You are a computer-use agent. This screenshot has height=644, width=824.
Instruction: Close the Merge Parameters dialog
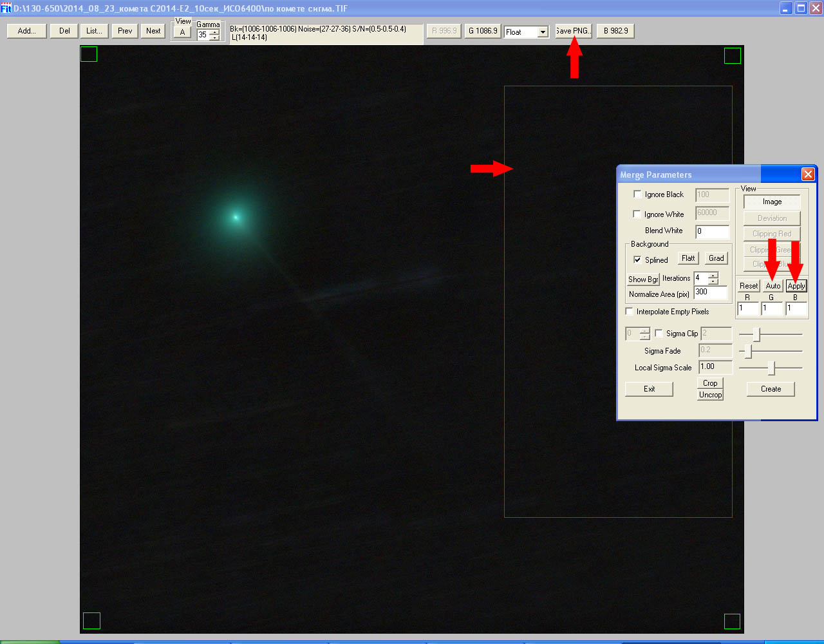(808, 174)
